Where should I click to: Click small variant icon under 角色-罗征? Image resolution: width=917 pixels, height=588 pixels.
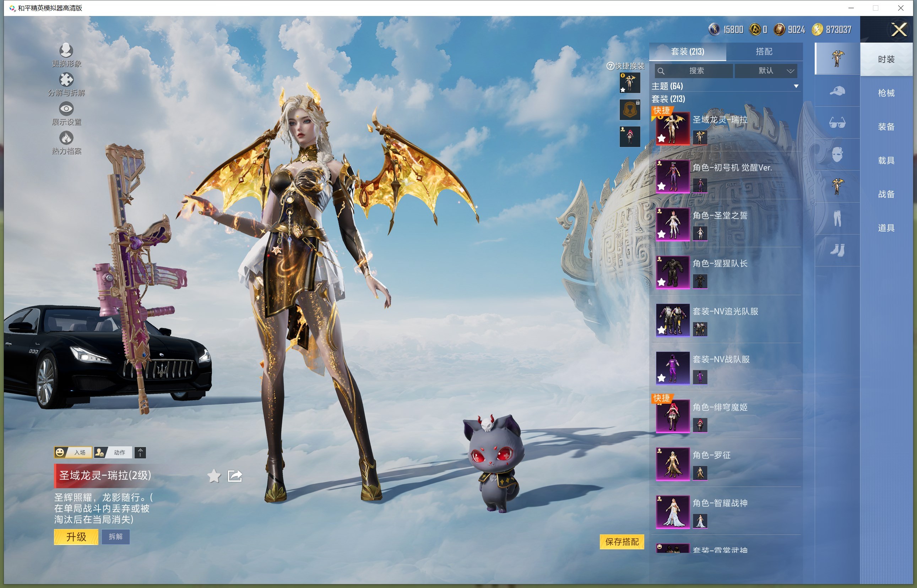pyautogui.click(x=700, y=473)
